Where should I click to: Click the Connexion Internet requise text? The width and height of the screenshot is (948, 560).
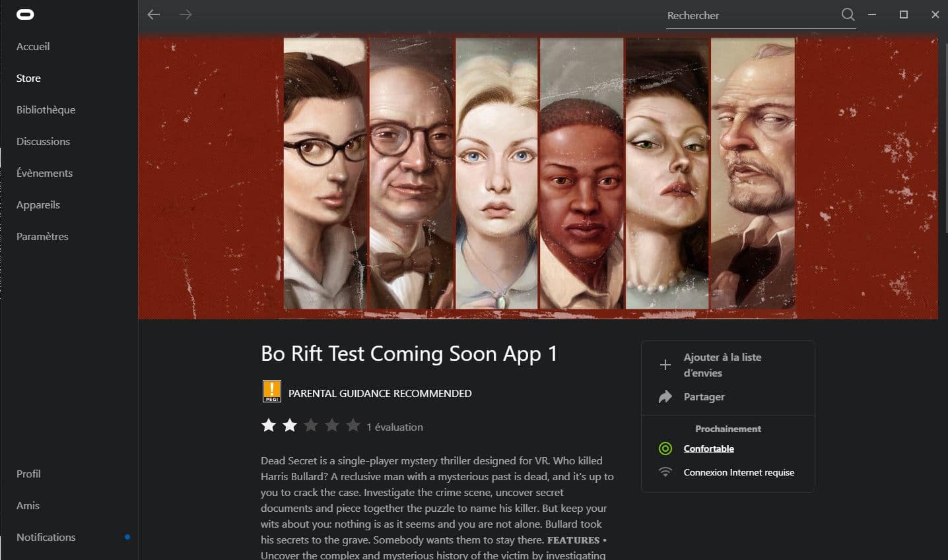(x=739, y=472)
